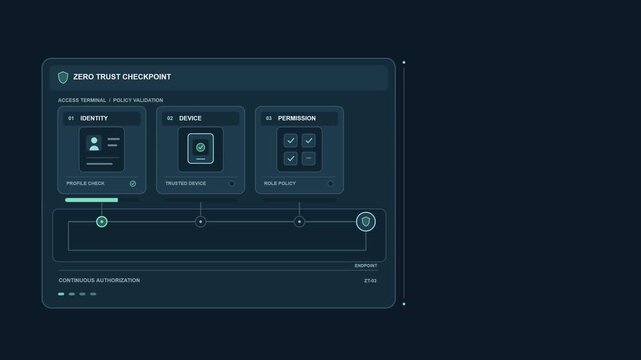Click the Zero Trust Checkpoint title
Image resolution: width=641 pixels, height=360 pixels.
point(122,77)
